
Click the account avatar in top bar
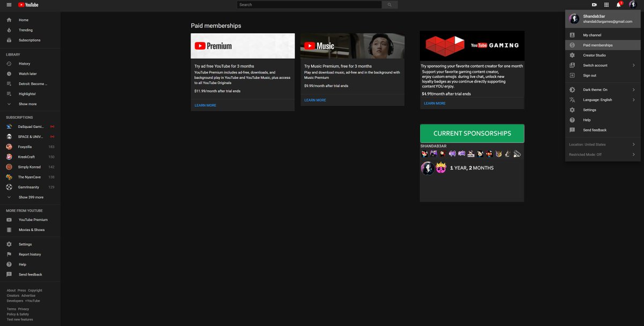(x=633, y=5)
